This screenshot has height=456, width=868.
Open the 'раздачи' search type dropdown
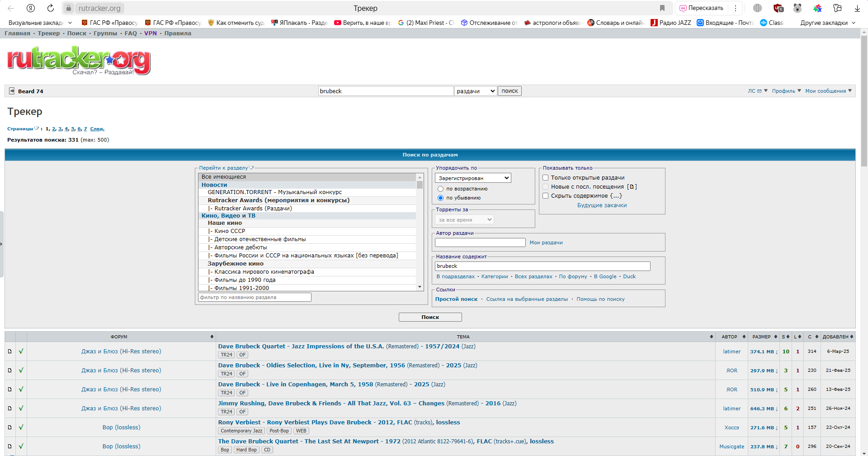click(476, 91)
